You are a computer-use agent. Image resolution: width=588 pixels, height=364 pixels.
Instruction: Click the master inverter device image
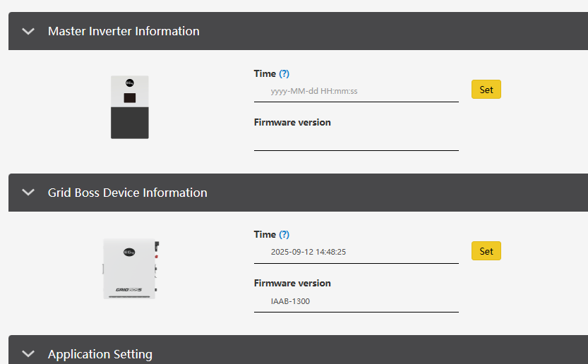[130, 107]
